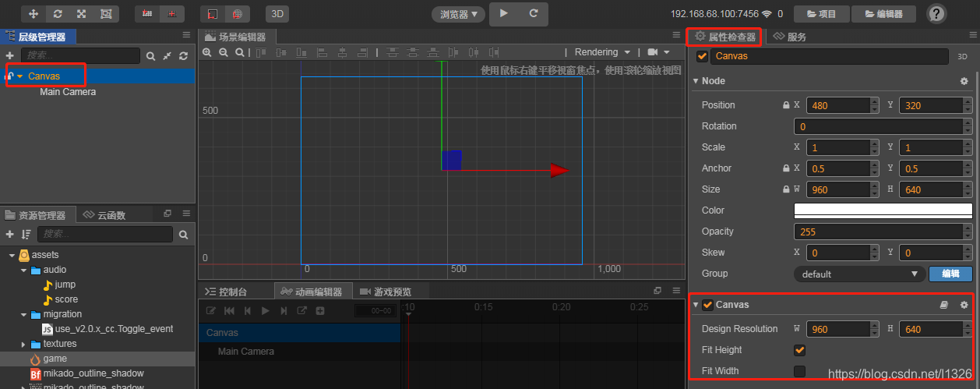Viewport: 980px width, 389px height.
Task: Focus the hierarchy search field
Action: [80, 56]
